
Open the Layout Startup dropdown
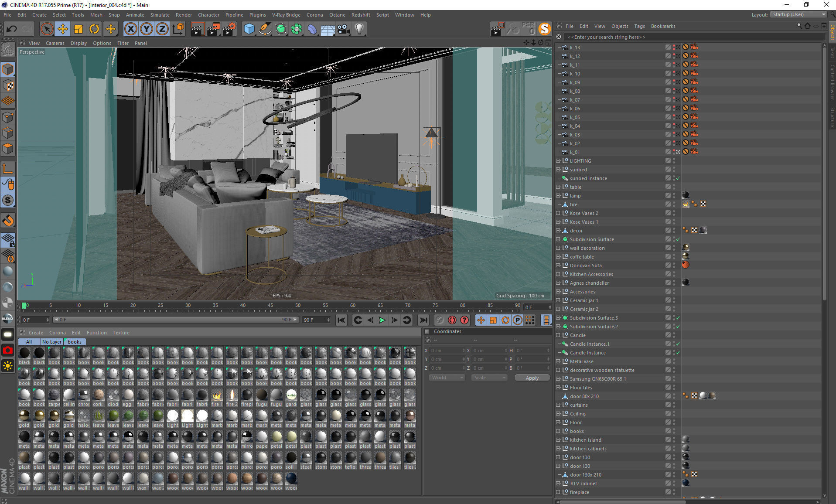(798, 14)
